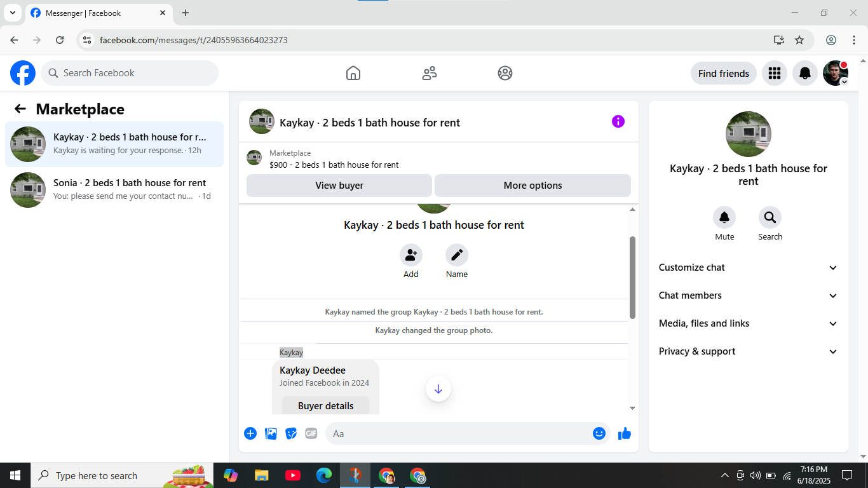Open the notifications bell
Viewport: 868px width, 488px height.
(x=805, y=73)
